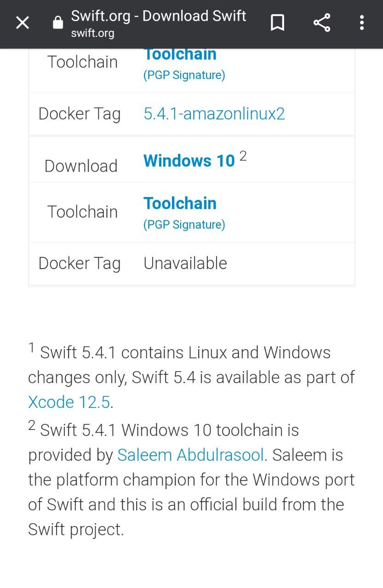
Task: Open the 5.4.1-amazonlinux2 Docker tag link
Action: pyautogui.click(x=214, y=113)
